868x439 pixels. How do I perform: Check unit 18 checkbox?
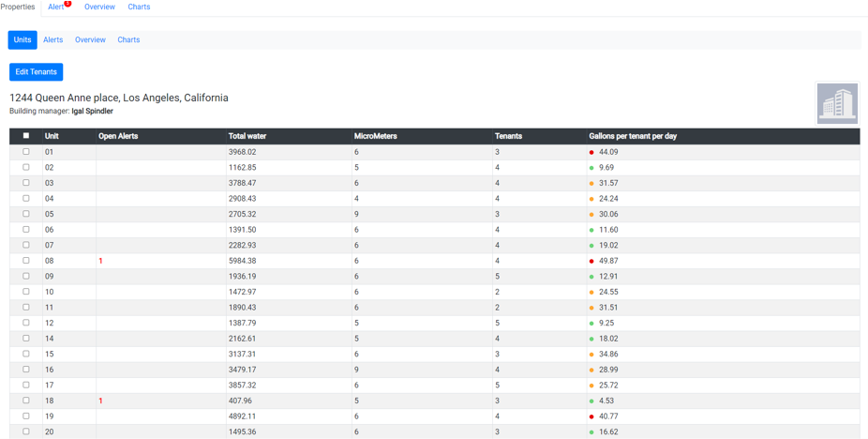click(26, 401)
